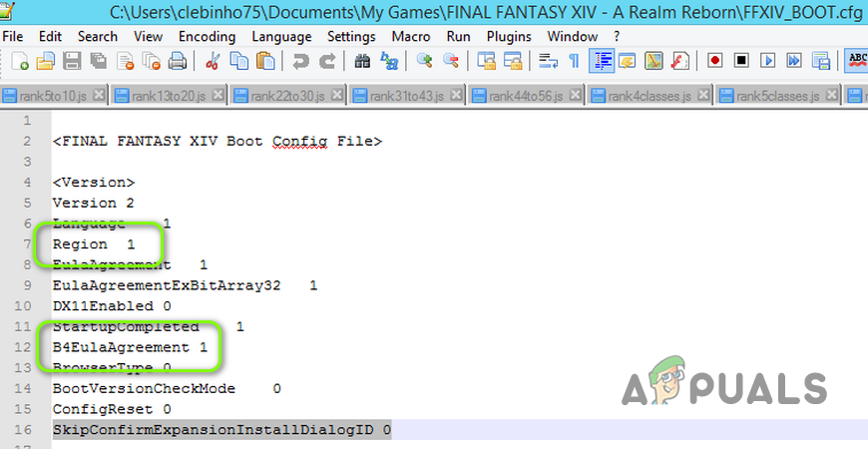Image resolution: width=868 pixels, height=449 pixels.
Task: Open the File menu
Action: pyautogui.click(x=13, y=37)
